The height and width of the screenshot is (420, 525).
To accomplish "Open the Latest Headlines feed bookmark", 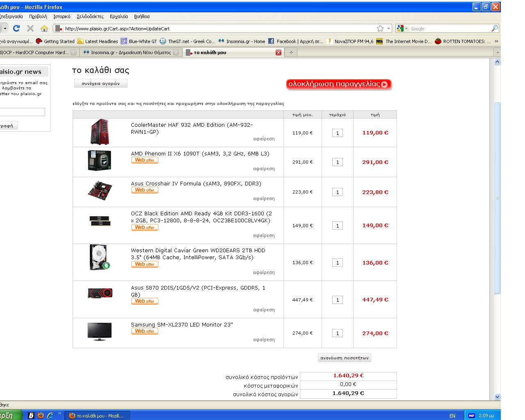I will (x=98, y=41).
